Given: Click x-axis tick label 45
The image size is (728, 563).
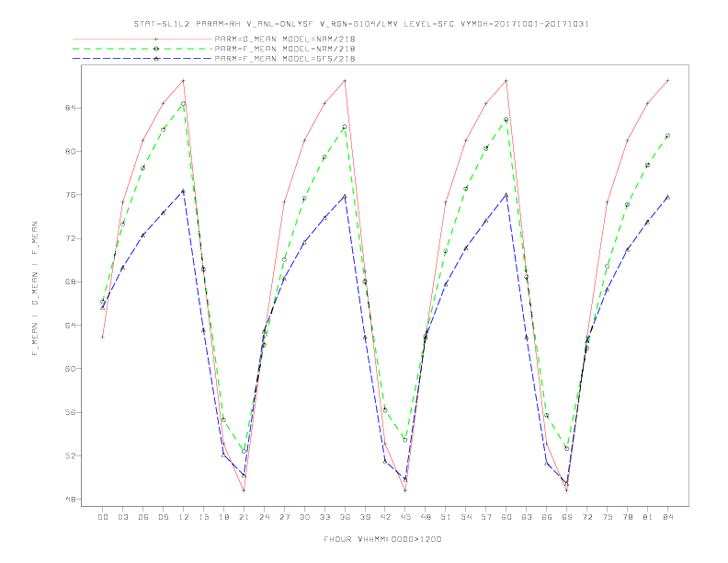Looking at the screenshot, I should click(405, 517).
